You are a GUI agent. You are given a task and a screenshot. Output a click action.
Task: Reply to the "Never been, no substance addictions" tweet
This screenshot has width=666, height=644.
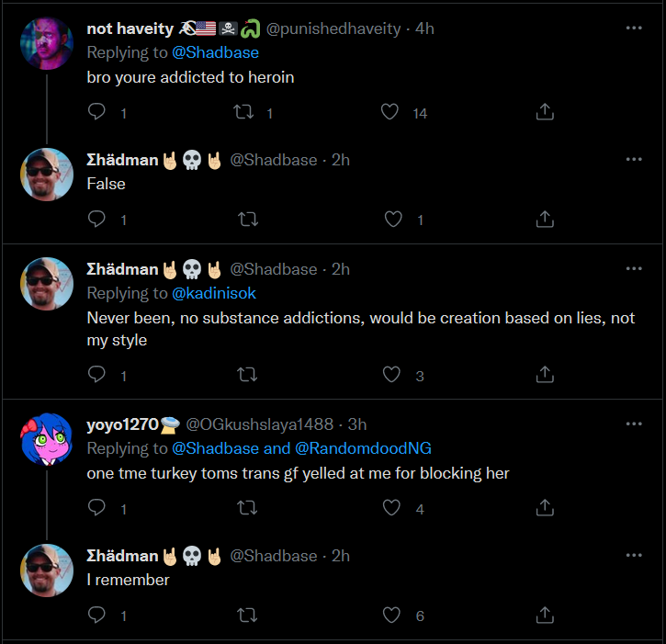(x=97, y=374)
